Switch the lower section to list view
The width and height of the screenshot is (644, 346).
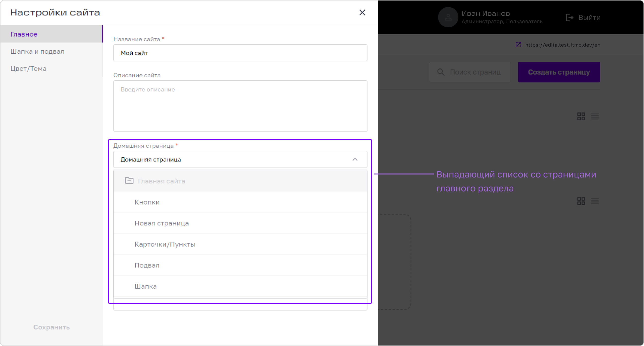coord(595,201)
